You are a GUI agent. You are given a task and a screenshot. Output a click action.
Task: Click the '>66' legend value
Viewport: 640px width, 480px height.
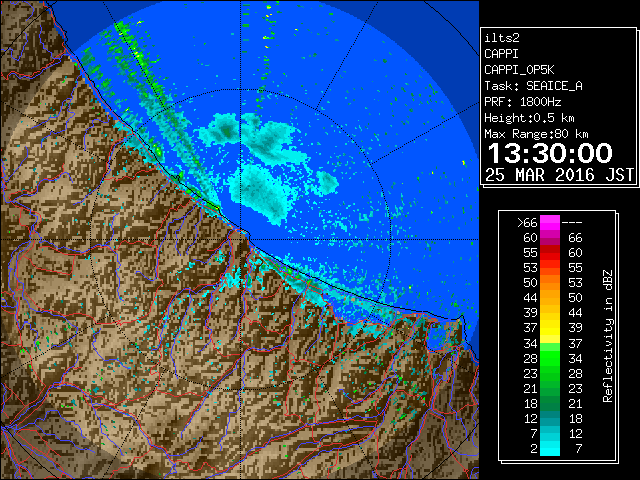pos(527,223)
